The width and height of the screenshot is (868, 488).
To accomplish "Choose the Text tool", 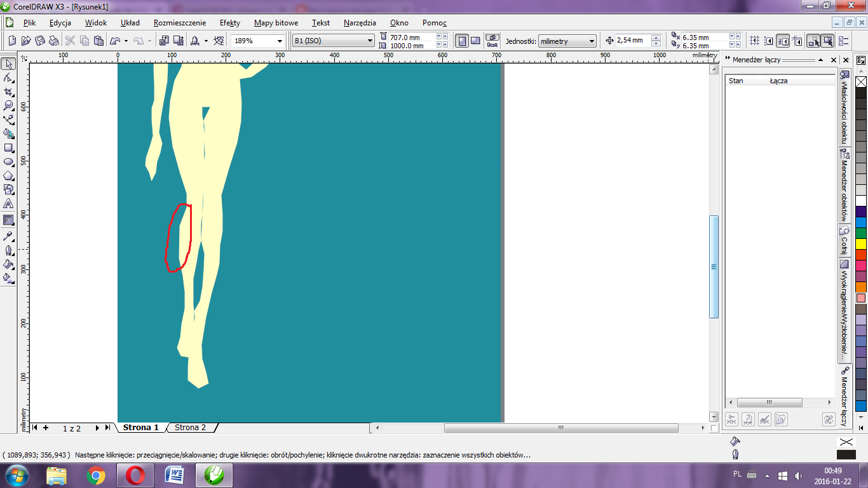I will [8, 204].
